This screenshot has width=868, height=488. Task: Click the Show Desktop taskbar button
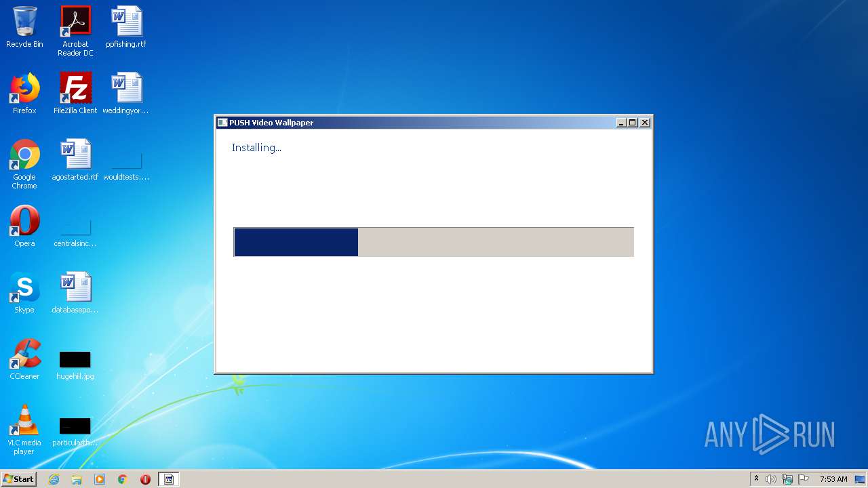(x=861, y=479)
